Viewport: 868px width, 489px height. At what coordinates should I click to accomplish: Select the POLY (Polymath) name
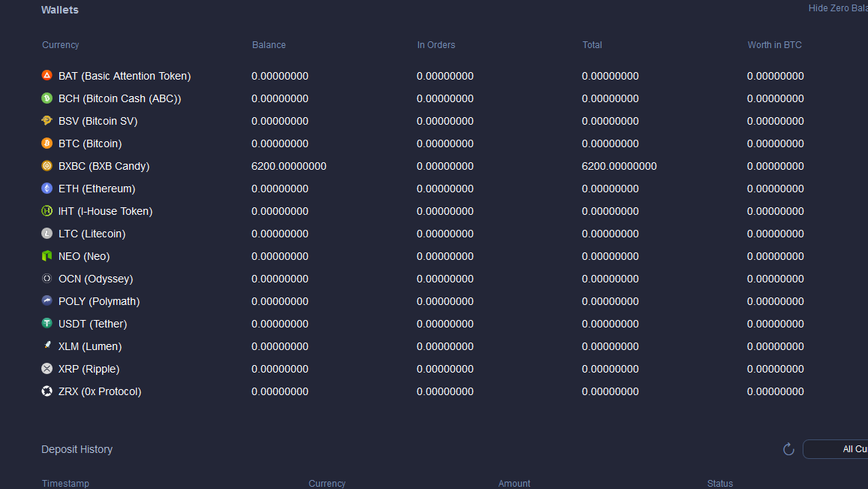99,301
